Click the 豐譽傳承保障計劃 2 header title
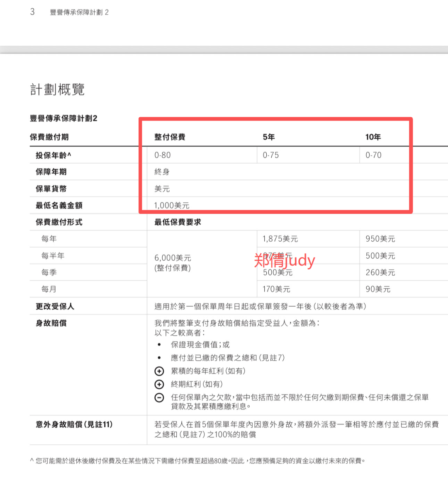This screenshot has width=448, height=487. [79, 12]
